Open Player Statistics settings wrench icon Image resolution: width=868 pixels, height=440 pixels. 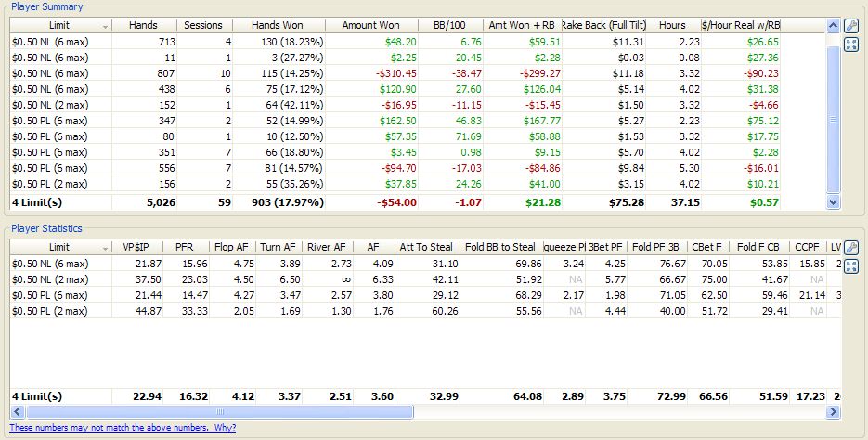click(851, 248)
